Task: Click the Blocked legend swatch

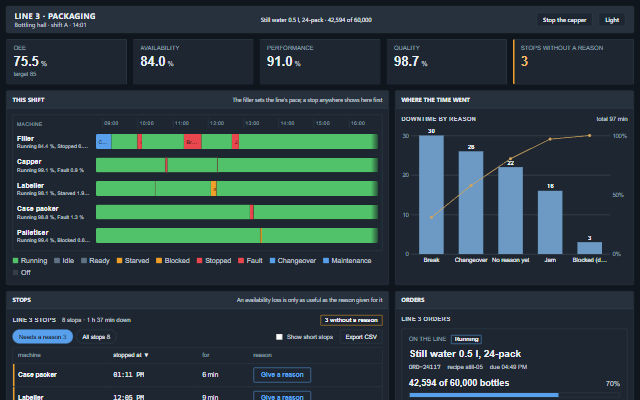Action: pos(159,261)
